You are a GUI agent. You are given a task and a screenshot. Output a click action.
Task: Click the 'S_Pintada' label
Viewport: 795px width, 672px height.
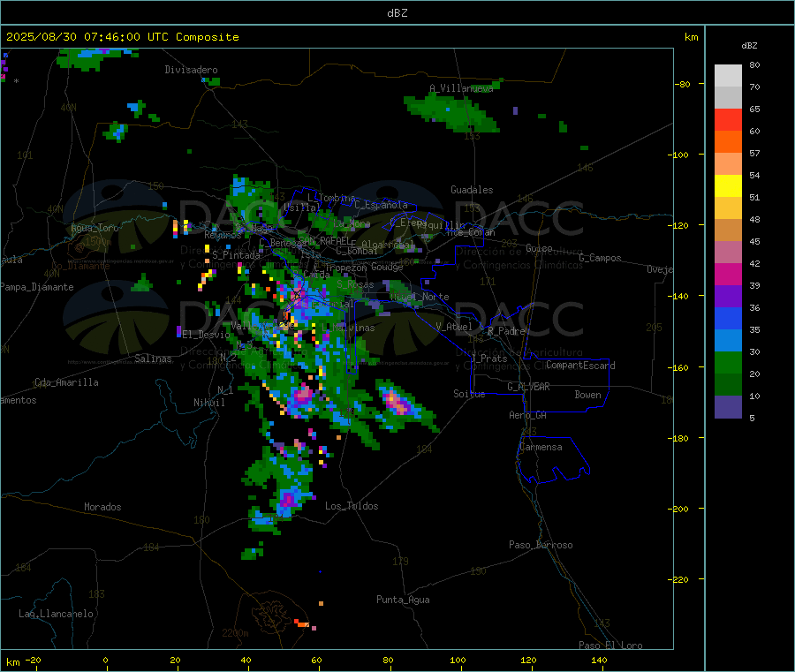point(236,255)
